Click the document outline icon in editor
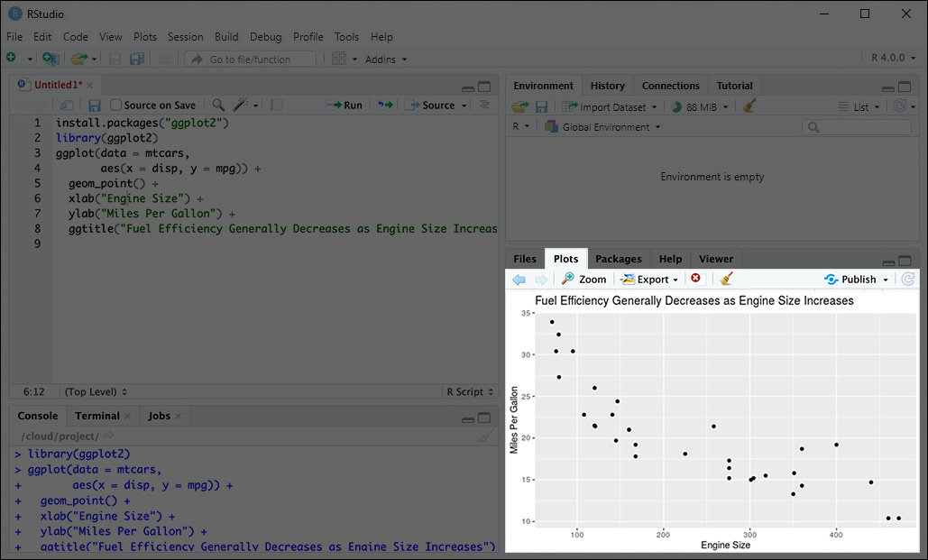Viewport: 928px width, 560px height. pos(484,105)
